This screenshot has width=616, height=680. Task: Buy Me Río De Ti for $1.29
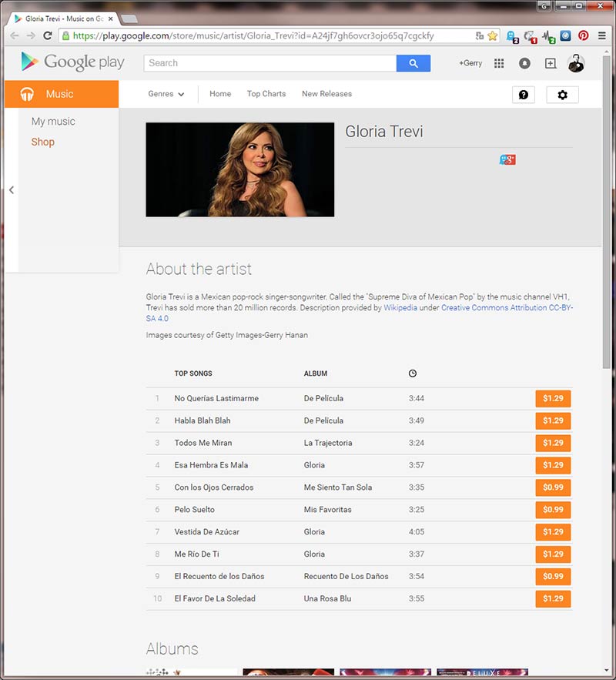pos(553,554)
